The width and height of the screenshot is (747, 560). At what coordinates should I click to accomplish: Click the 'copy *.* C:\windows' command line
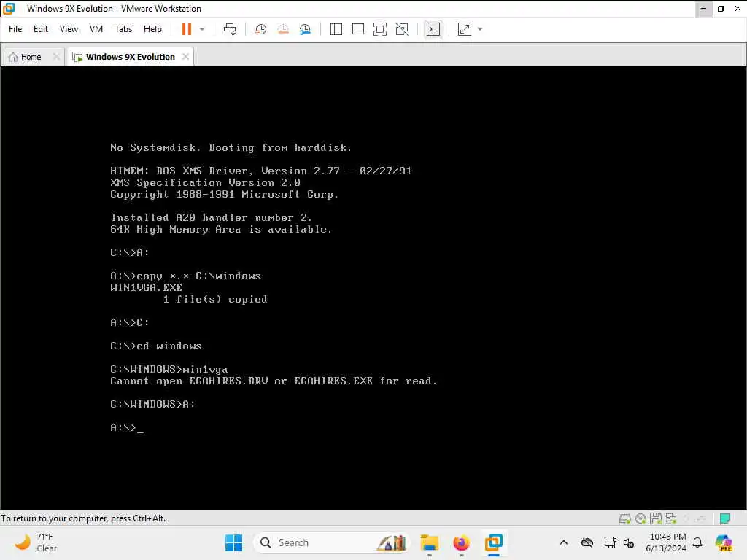point(185,276)
